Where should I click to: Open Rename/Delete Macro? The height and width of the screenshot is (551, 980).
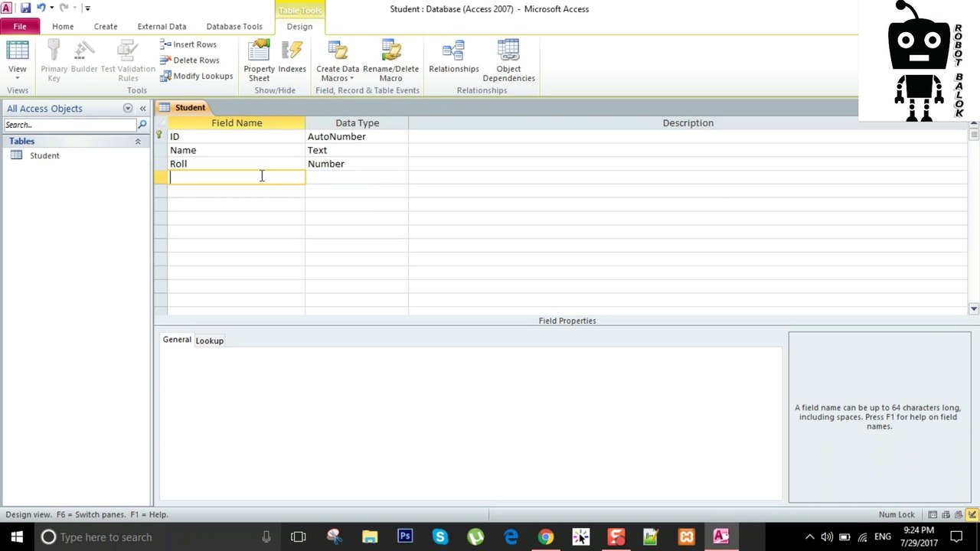pos(390,60)
